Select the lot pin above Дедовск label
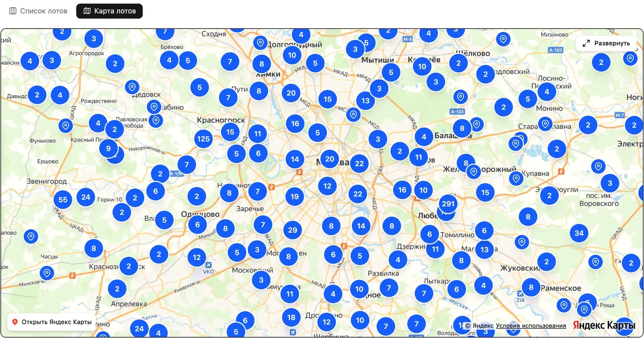Image resolution: width=644 pixels, height=338 pixels. point(132,87)
